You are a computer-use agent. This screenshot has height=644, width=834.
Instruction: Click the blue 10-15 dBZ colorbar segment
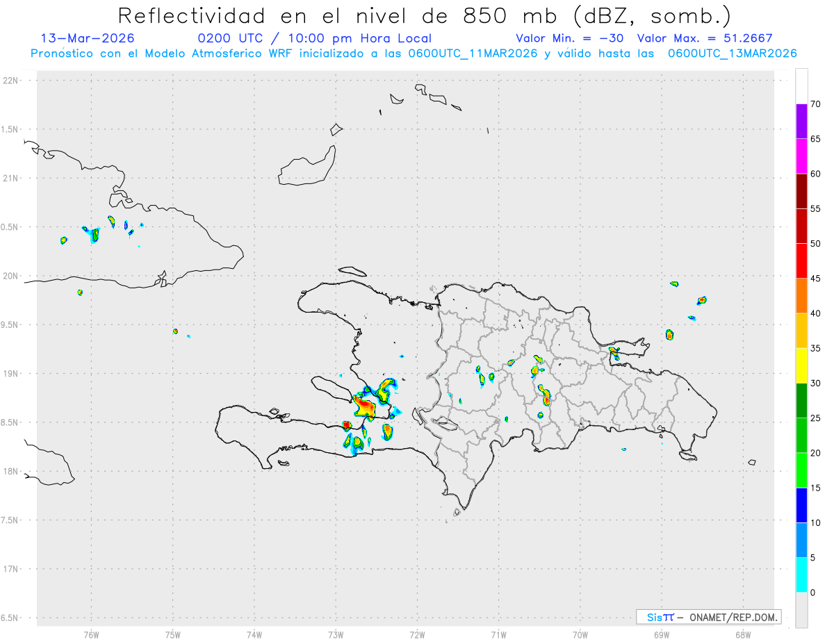[x=801, y=505]
